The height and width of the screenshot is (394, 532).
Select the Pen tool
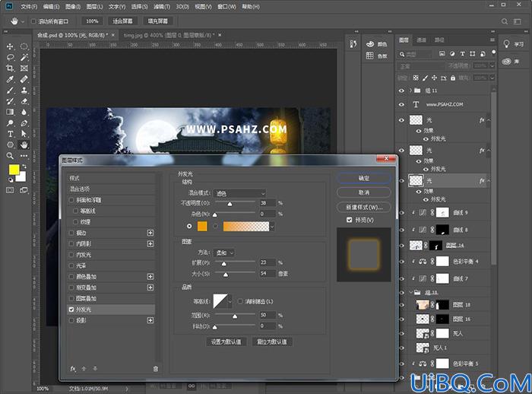click(24, 123)
